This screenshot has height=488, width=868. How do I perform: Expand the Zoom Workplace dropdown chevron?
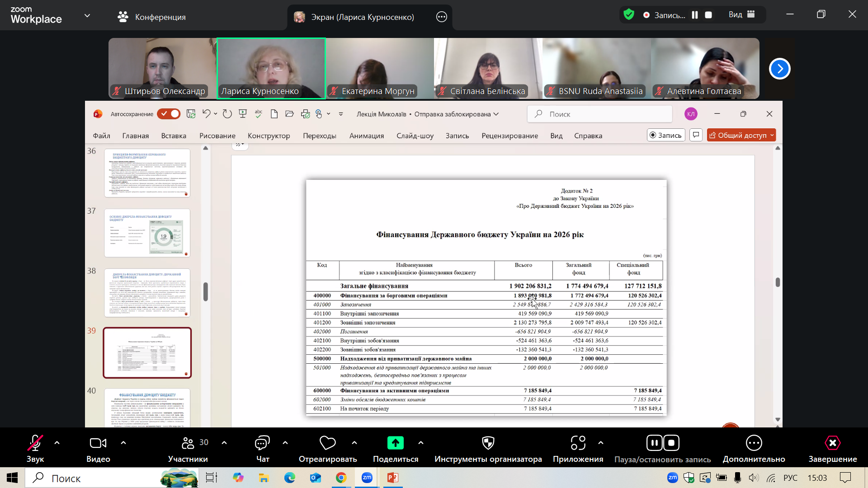(x=87, y=16)
